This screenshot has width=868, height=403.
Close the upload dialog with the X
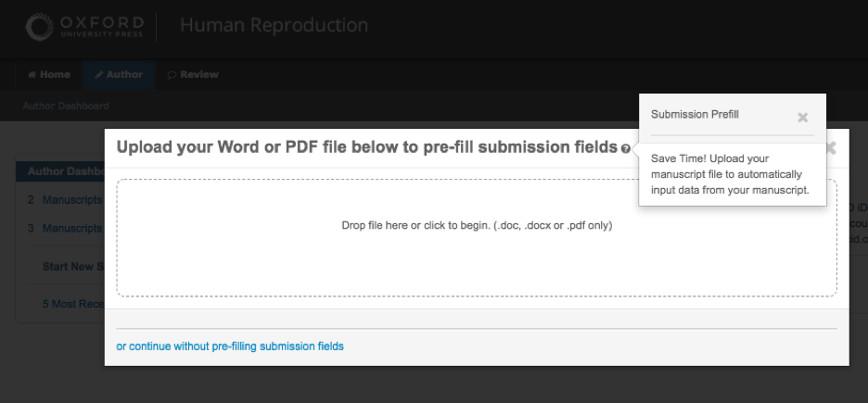click(x=830, y=147)
